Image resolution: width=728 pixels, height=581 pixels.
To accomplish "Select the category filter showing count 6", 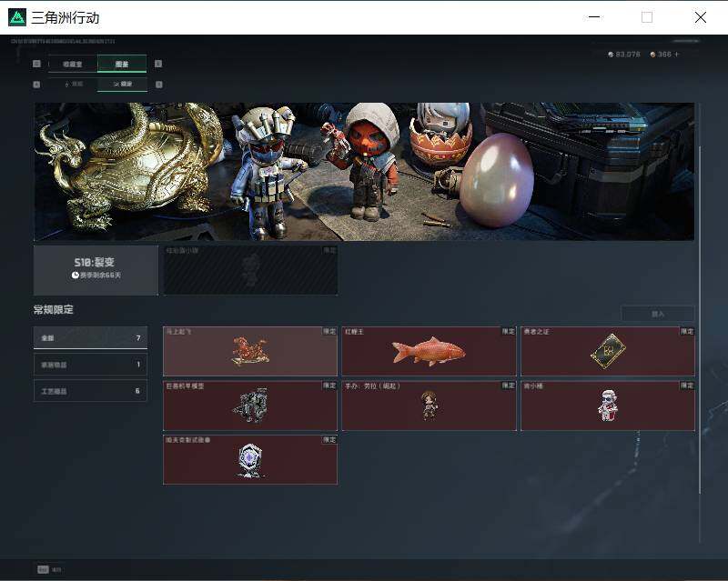I will tap(90, 391).
